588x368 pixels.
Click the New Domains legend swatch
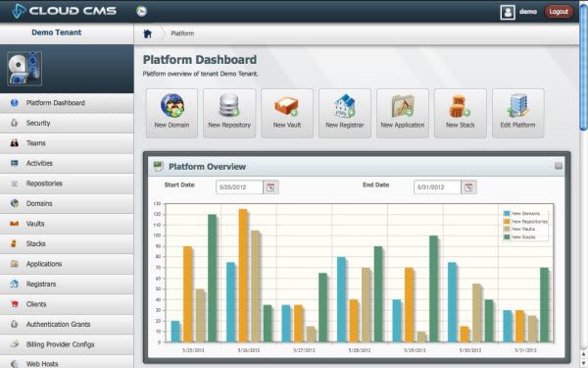pyautogui.click(x=507, y=214)
